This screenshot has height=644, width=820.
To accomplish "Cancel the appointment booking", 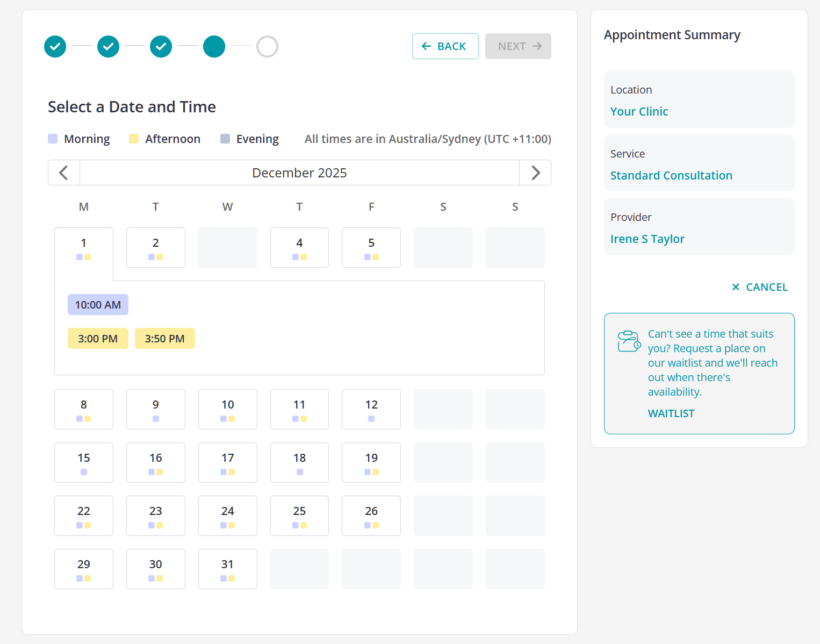I will (x=760, y=287).
